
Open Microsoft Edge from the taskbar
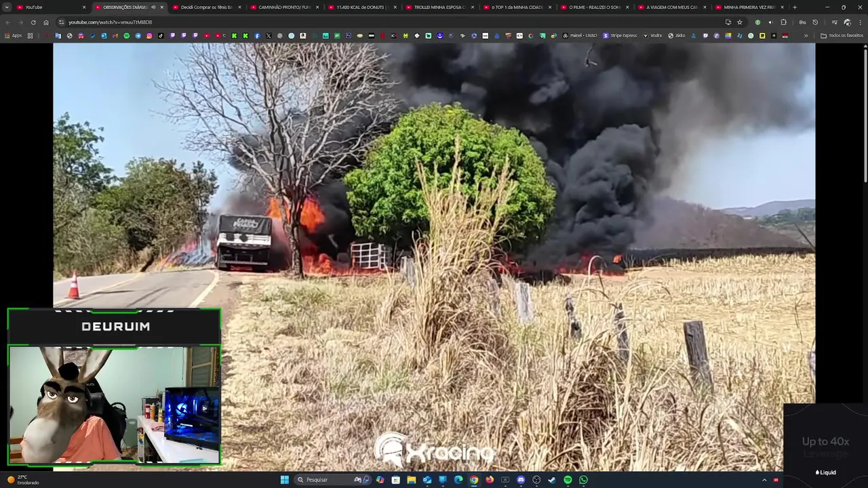pos(458,480)
